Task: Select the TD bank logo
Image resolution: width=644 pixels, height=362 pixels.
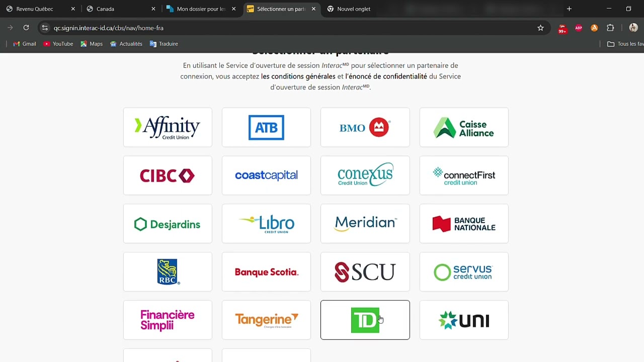Action: click(x=365, y=320)
